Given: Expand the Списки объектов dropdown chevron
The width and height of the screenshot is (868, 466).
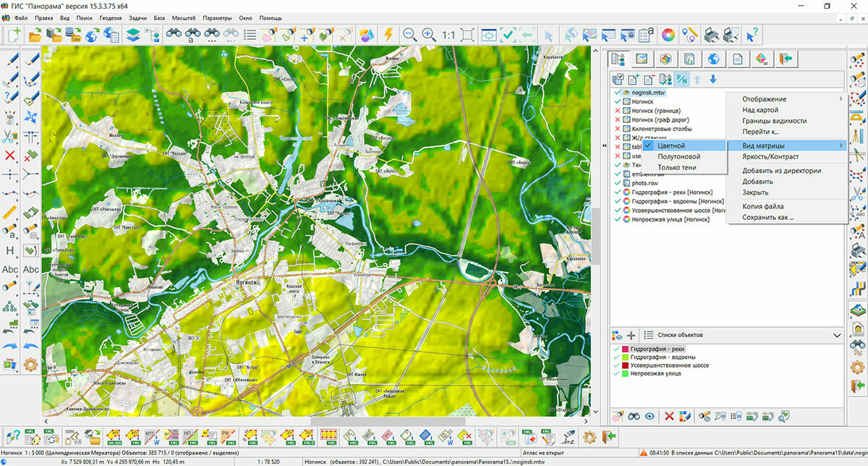Looking at the screenshot, I should [x=838, y=335].
